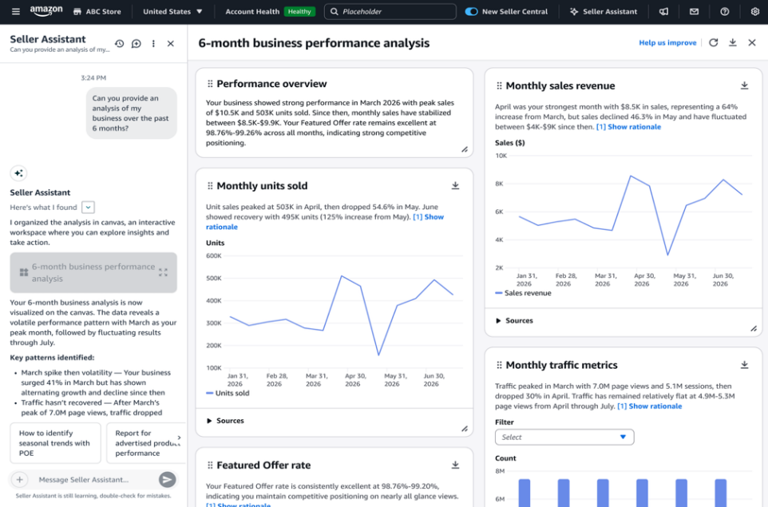The width and height of the screenshot is (768, 507).
Task: Open the settings gear icon
Action: tap(755, 11)
